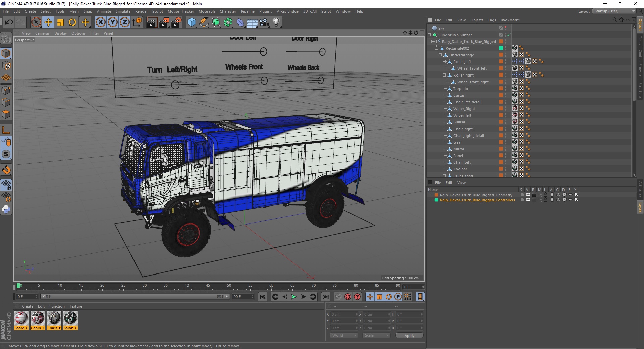Click the timeline frame range slider

135,296
